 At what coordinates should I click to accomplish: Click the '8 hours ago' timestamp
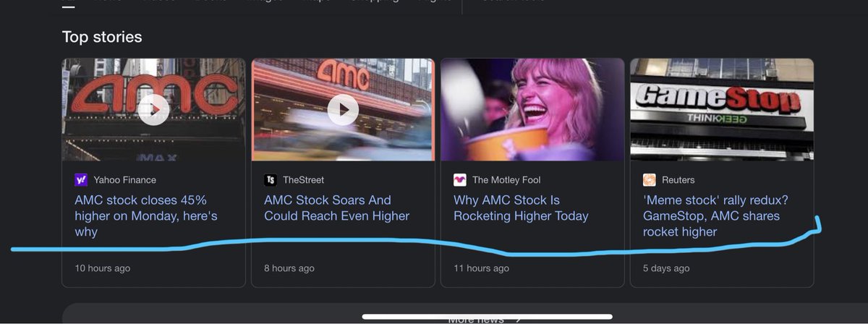[289, 268]
